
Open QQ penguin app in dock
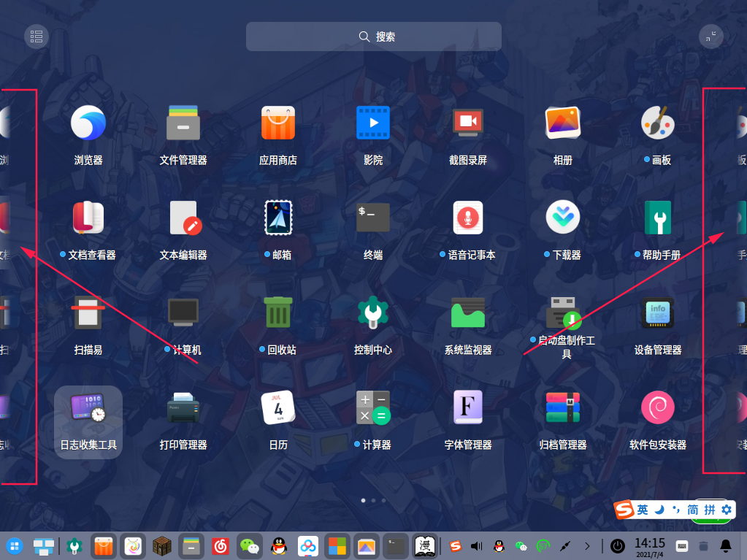[279, 546]
